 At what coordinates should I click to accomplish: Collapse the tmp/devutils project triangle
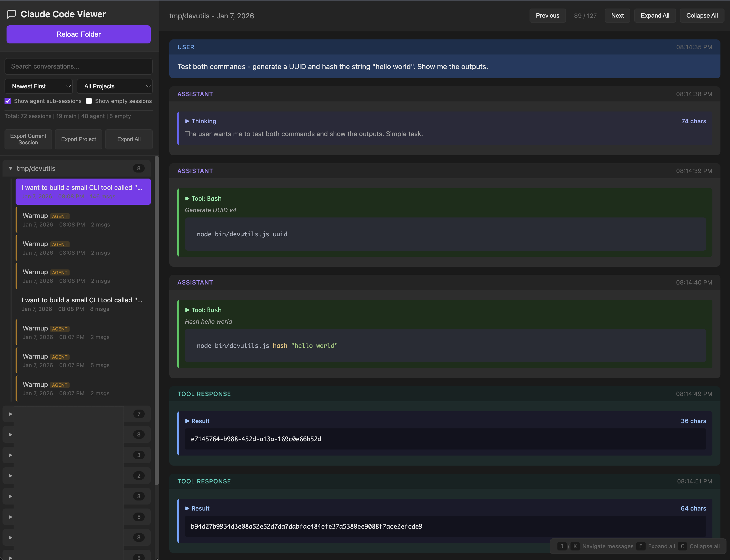pos(10,168)
